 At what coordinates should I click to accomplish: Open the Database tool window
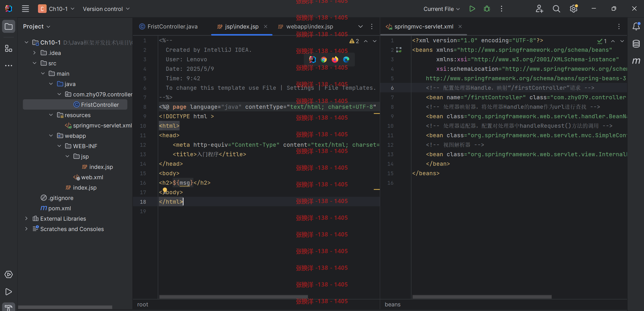[x=636, y=44]
